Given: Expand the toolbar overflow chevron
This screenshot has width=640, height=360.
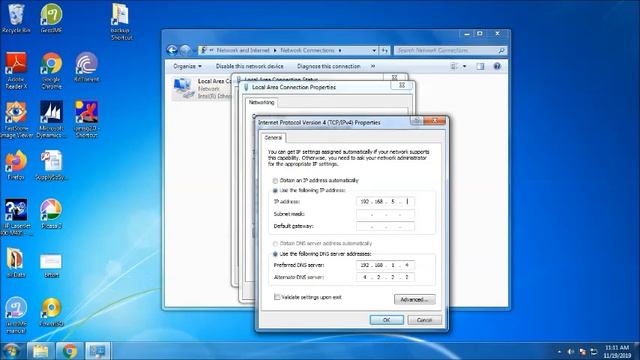Looking at the screenshot, I should pyautogui.click(x=373, y=66).
